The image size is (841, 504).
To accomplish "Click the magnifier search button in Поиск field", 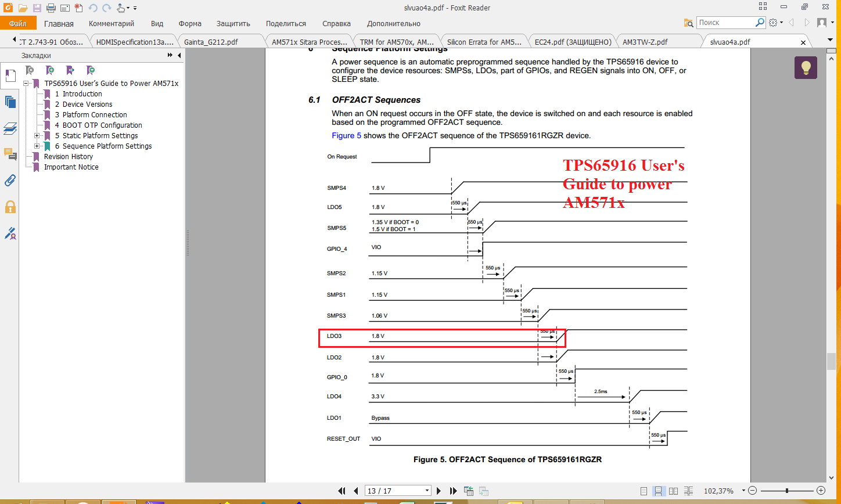I will click(760, 23).
